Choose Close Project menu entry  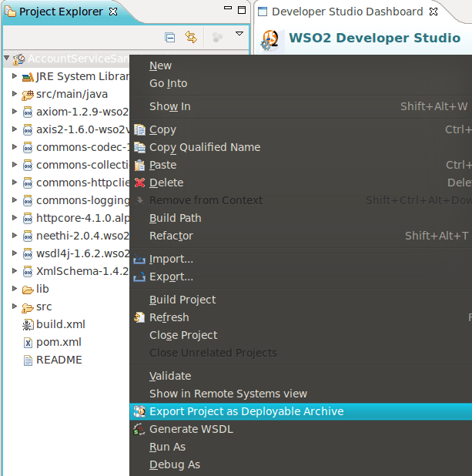pos(301,335)
